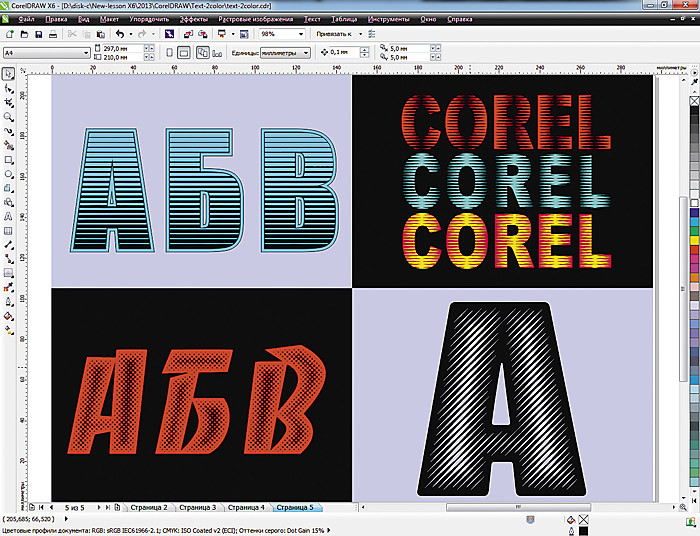700x536 pixels.
Task: Open a file with the folder icon
Action: click(24, 34)
